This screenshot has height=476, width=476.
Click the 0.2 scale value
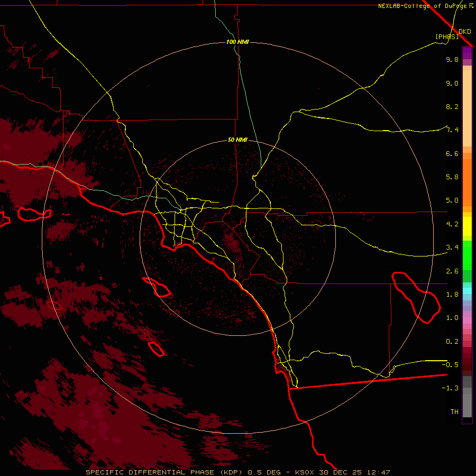point(452,341)
